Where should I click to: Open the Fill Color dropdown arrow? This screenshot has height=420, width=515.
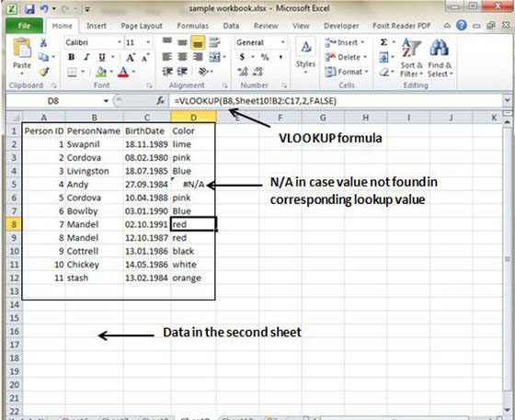(111, 72)
